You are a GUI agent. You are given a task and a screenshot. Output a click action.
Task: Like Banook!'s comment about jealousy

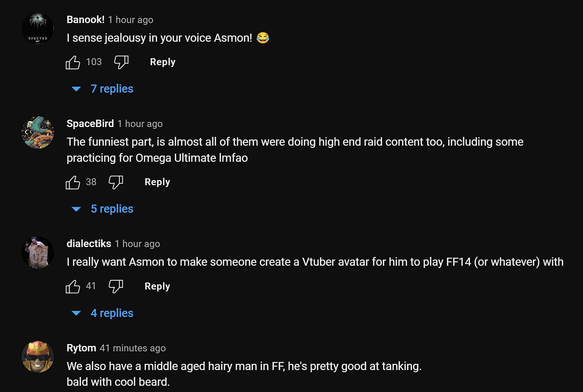73,62
